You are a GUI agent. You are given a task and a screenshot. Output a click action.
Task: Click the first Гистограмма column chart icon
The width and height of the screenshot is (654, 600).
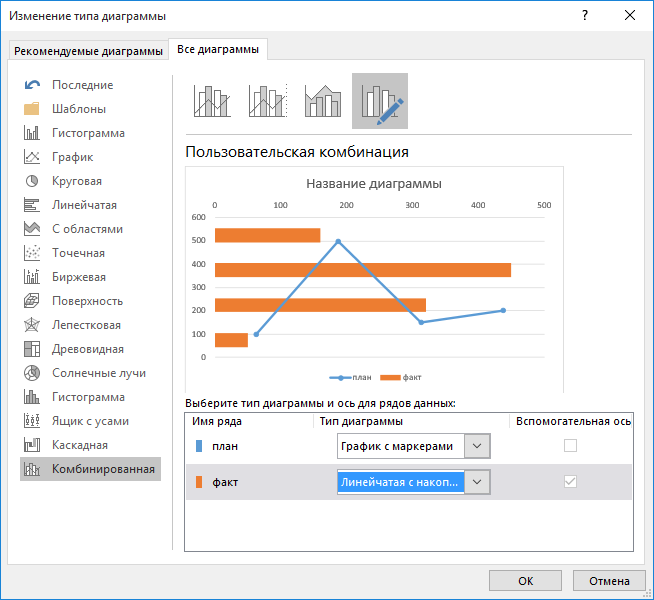[32, 133]
